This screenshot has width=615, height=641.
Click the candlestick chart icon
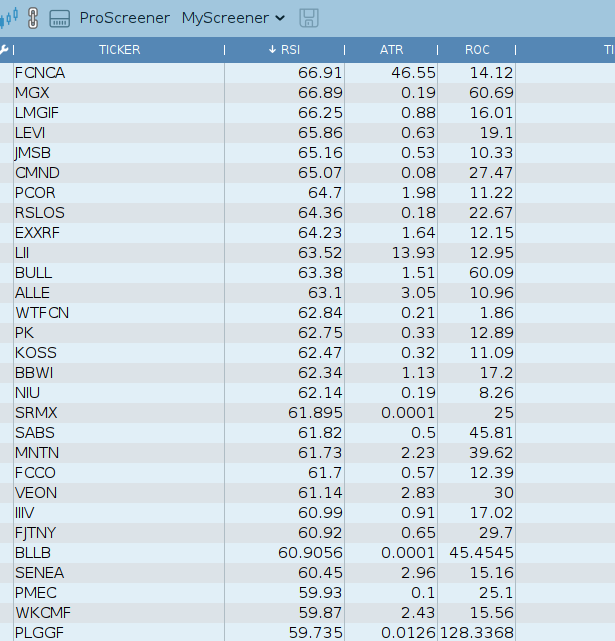pos(8,18)
